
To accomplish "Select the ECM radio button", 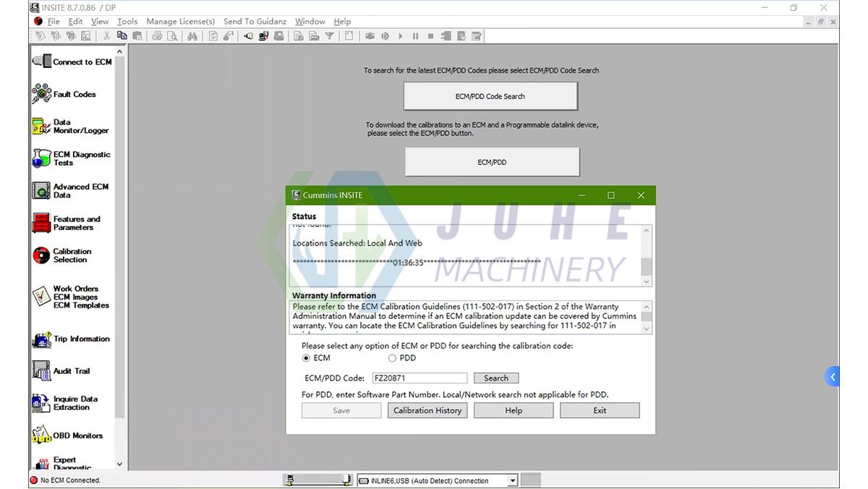I will [x=306, y=358].
